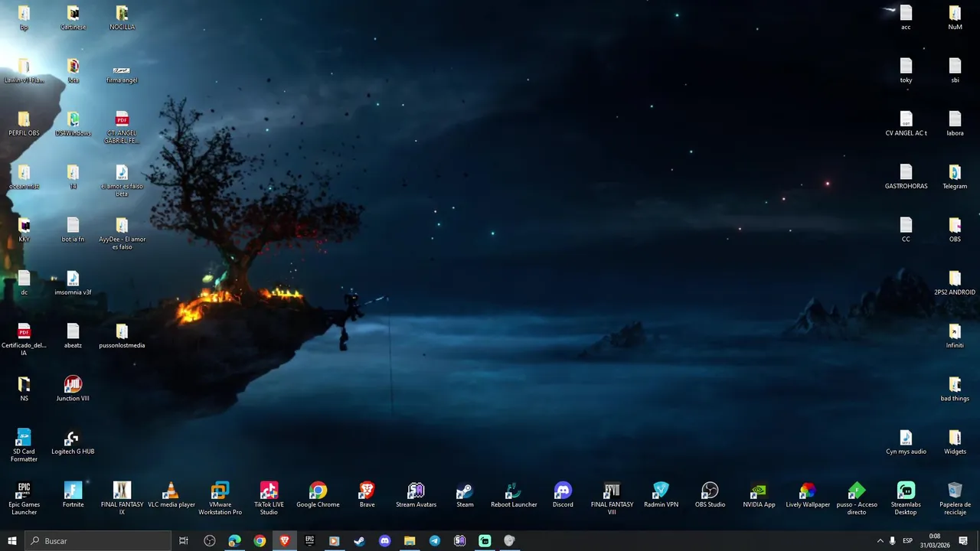The height and width of the screenshot is (551, 980).
Task: Select the Junction VIII desktop icon
Action: click(x=73, y=389)
